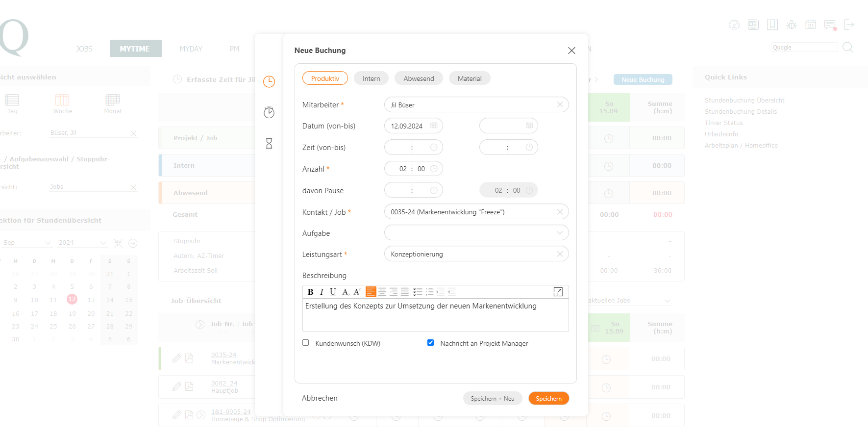Viewport: 868px width, 434px height.
Task: Close the Neue Buchung dialog
Action: point(571,51)
